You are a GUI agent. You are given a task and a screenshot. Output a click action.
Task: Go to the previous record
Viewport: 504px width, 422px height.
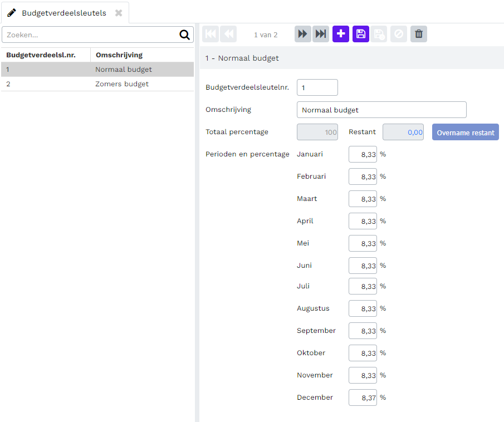tap(228, 34)
